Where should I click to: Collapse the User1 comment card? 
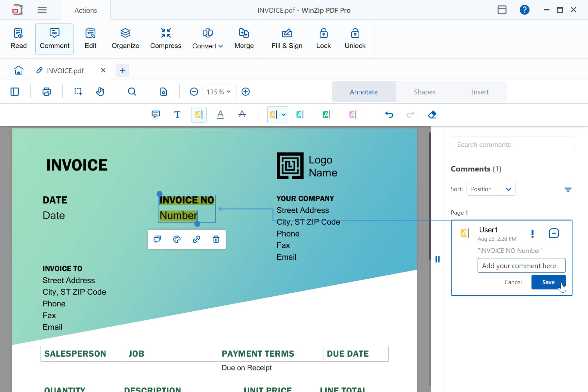click(x=554, y=233)
